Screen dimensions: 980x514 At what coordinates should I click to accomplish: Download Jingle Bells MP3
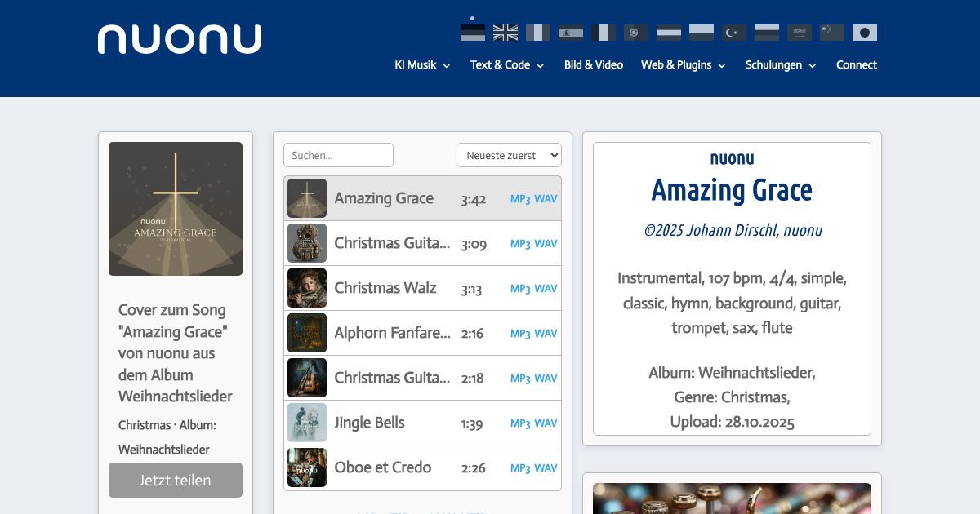pos(520,423)
